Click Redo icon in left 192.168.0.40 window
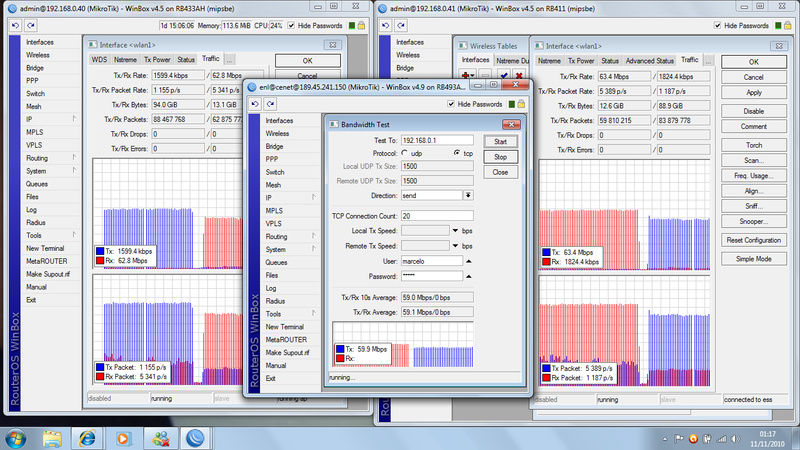This screenshot has height=450, width=800. click(x=31, y=25)
